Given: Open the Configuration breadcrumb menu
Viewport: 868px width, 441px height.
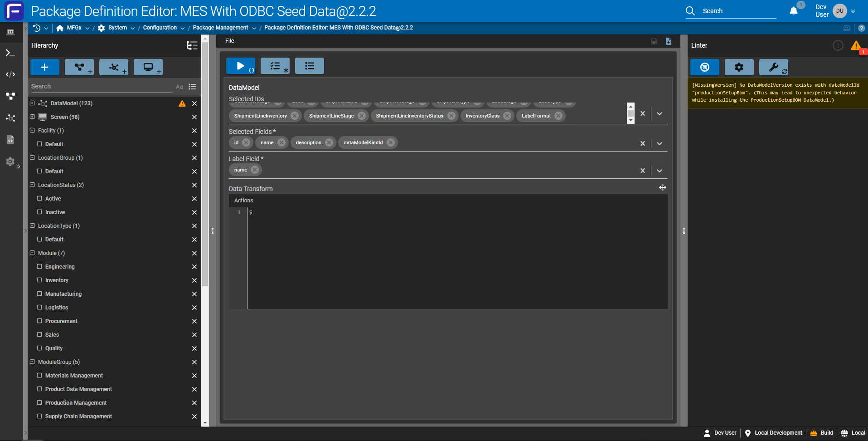Looking at the screenshot, I should point(182,28).
